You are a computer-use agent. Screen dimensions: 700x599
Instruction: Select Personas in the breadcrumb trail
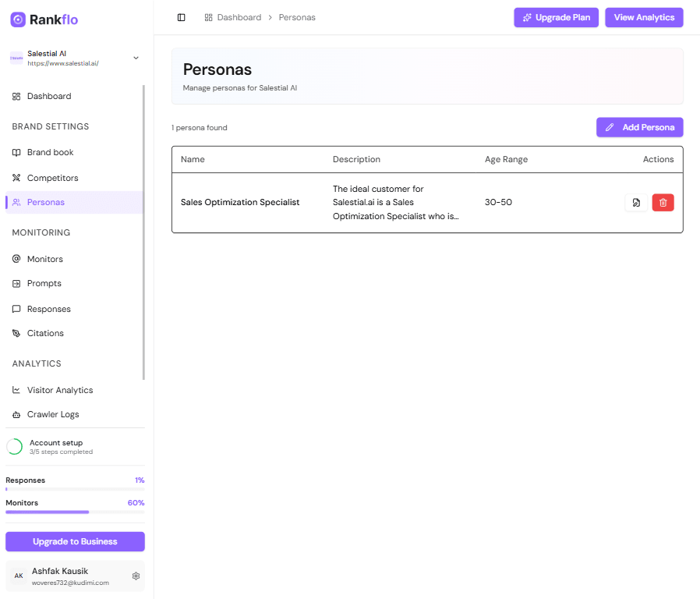pyautogui.click(x=297, y=16)
